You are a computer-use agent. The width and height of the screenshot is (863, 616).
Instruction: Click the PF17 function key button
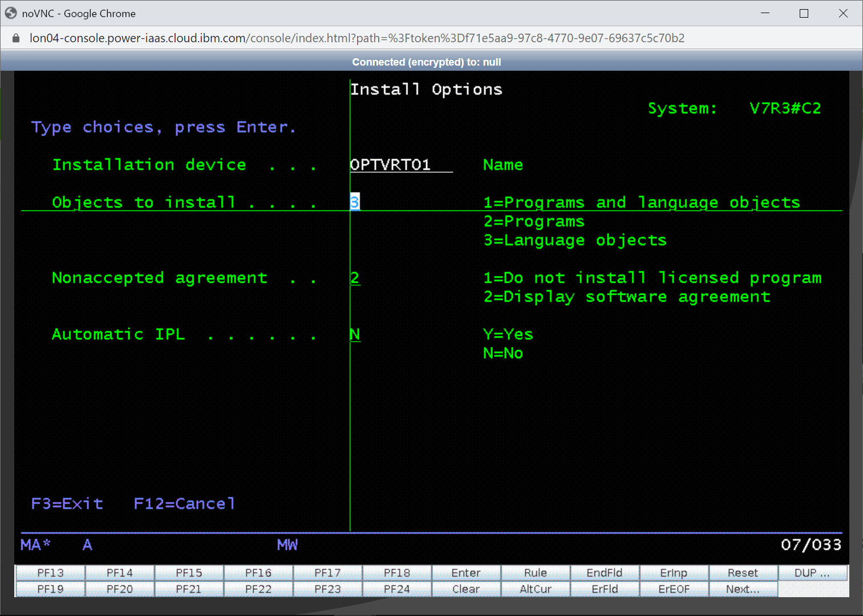(x=327, y=573)
